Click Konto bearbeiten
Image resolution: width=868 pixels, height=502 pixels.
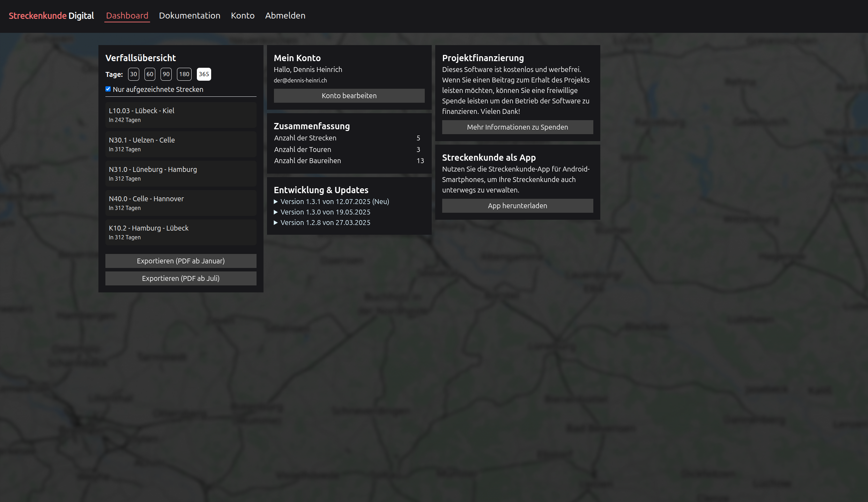click(349, 95)
